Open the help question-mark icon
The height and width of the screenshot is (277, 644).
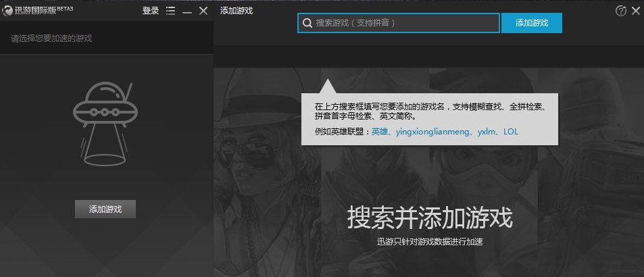(x=620, y=11)
